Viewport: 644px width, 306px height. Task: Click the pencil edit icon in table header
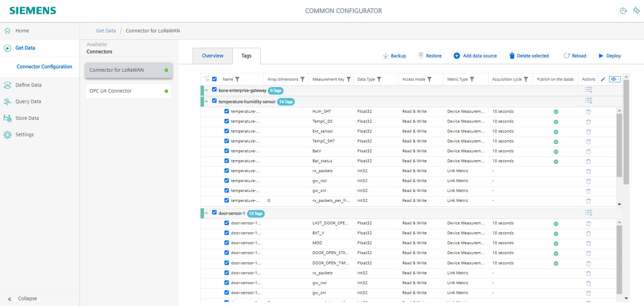[x=603, y=79]
